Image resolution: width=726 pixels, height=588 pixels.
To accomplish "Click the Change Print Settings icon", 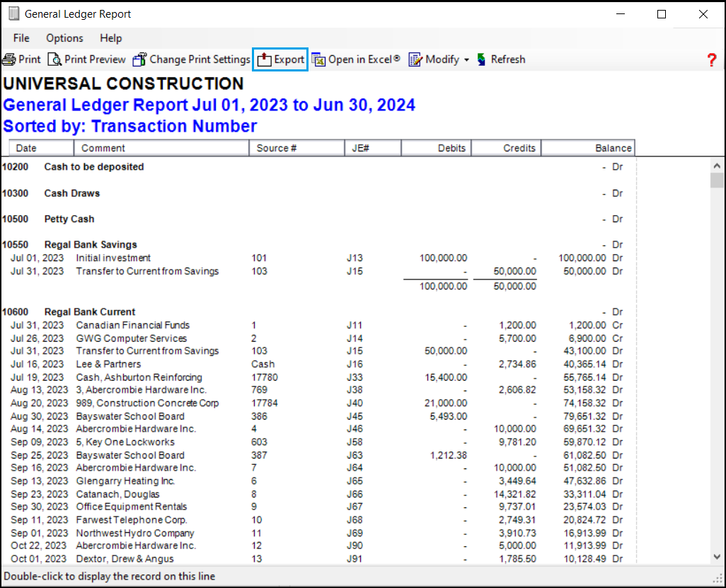I will click(x=139, y=59).
